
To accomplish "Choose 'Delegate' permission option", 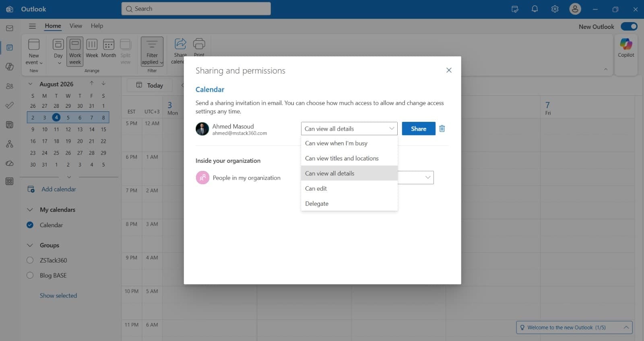I will 349,203.
